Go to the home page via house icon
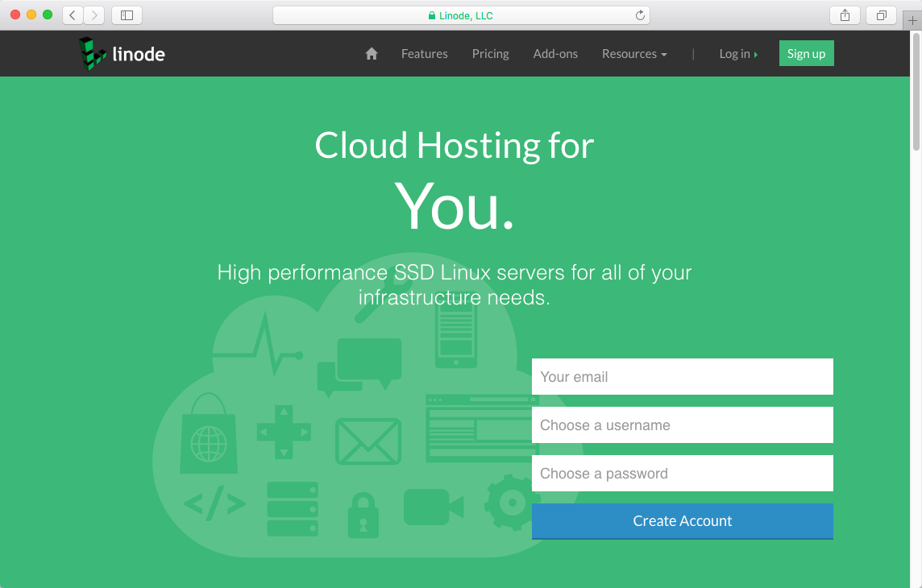 pyautogui.click(x=372, y=54)
